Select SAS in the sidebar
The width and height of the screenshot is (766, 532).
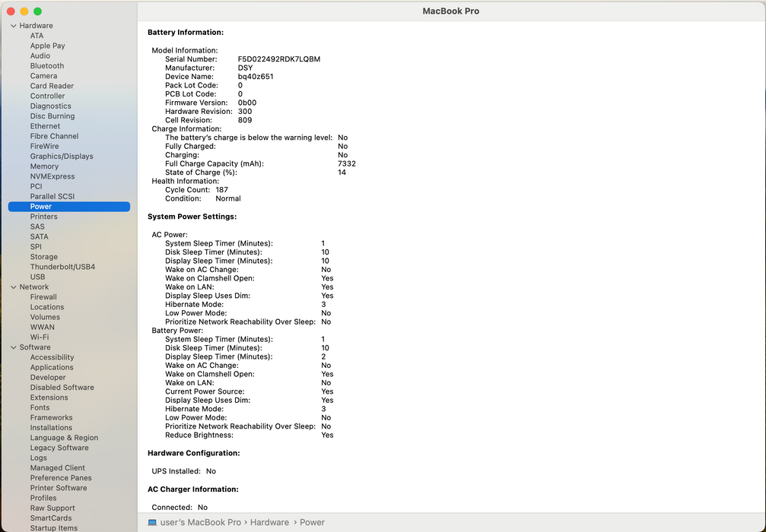[37, 227]
